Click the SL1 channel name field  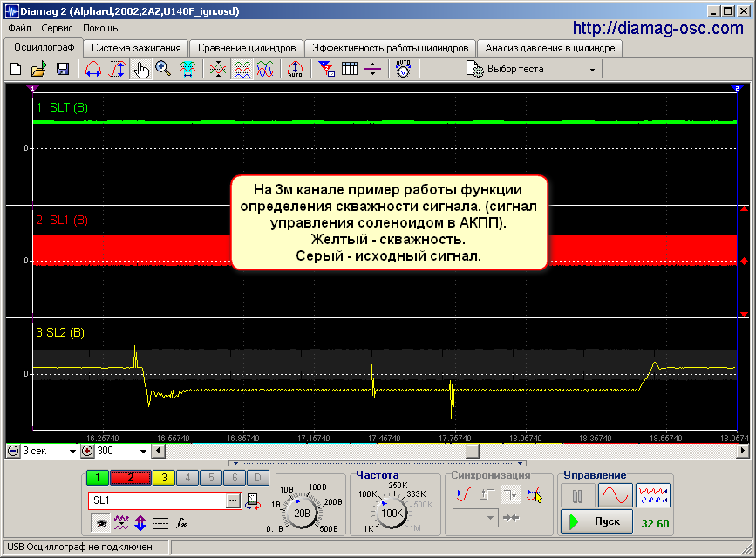click(x=157, y=500)
